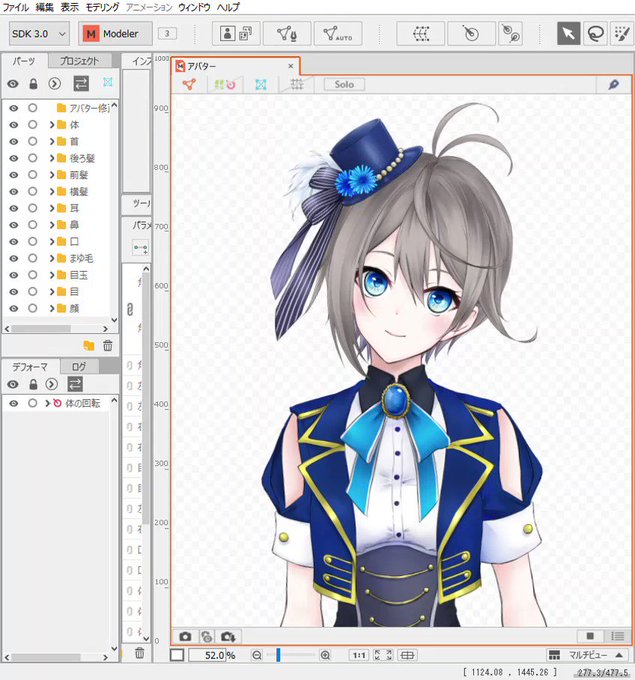Image resolution: width=635 pixels, height=680 pixels.
Task: Open the マルチビュー dropdown
Action: 586,655
